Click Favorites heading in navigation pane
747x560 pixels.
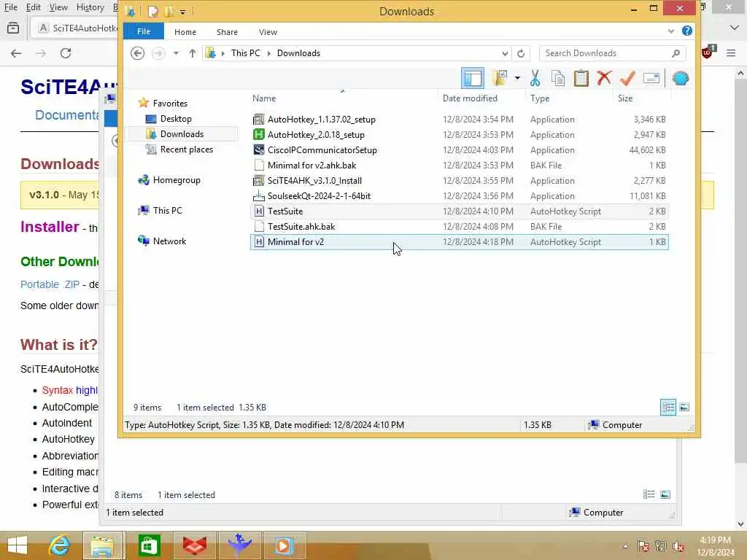pos(170,104)
